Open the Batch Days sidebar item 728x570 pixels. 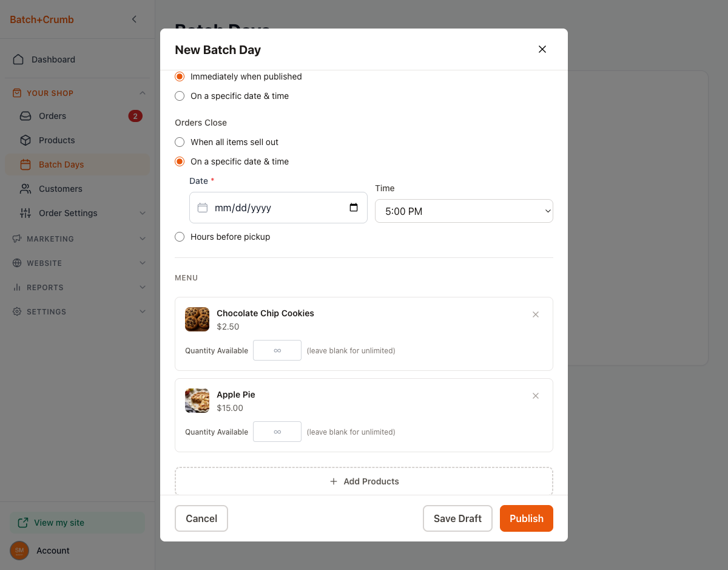(61, 165)
